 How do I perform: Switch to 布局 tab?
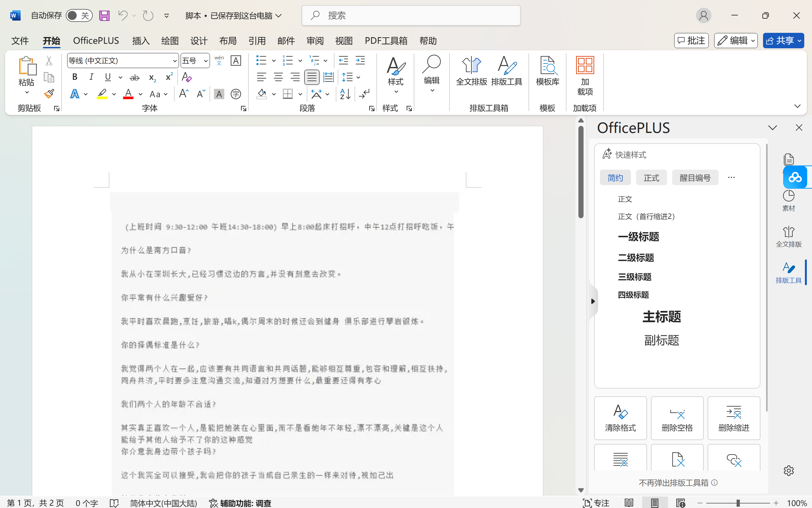point(228,41)
